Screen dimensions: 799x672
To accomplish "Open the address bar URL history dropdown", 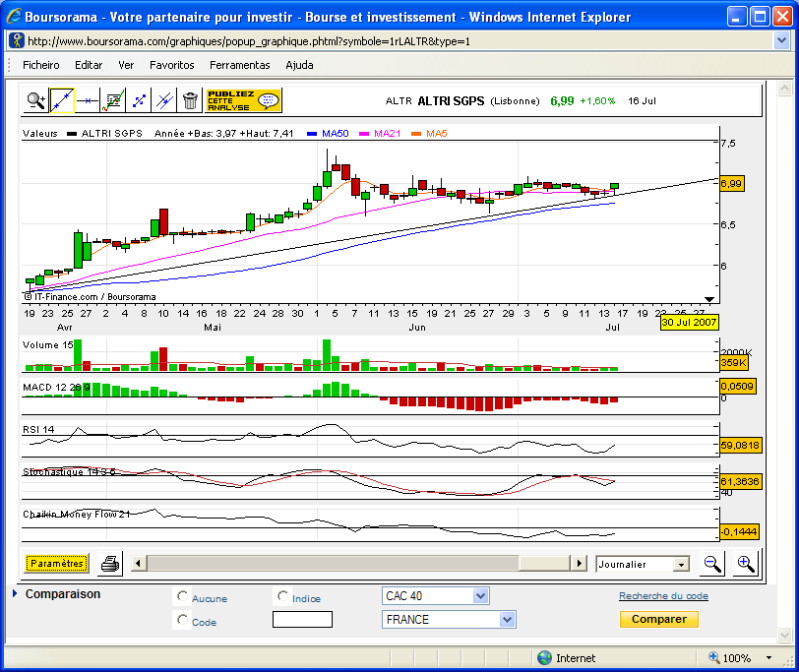I will coord(782,40).
